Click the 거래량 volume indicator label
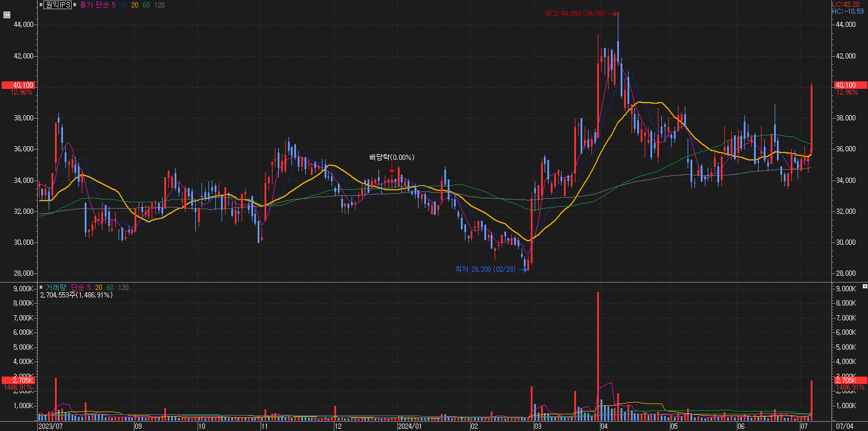Screen dimensions: 868x431 click(x=56, y=287)
